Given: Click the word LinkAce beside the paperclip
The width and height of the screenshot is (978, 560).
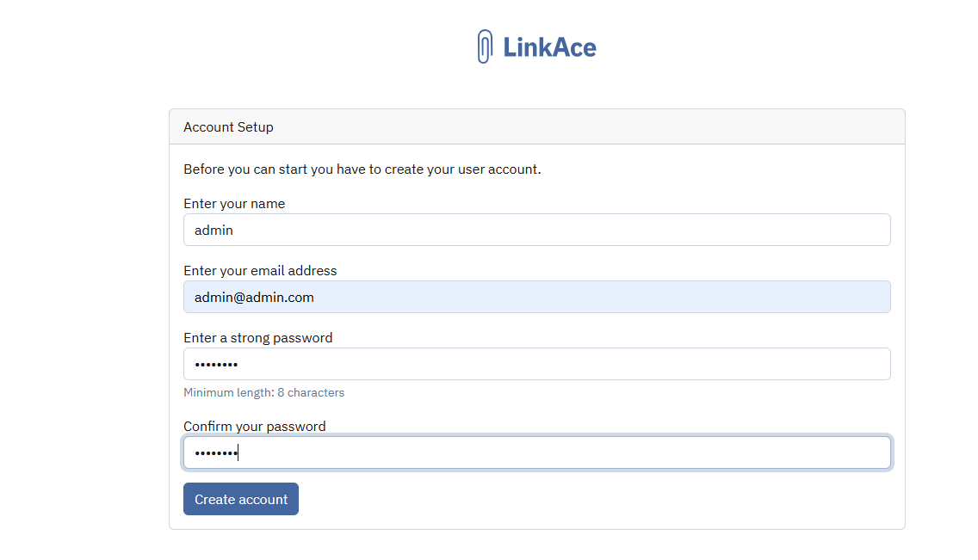Looking at the screenshot, I should [549, 47].
